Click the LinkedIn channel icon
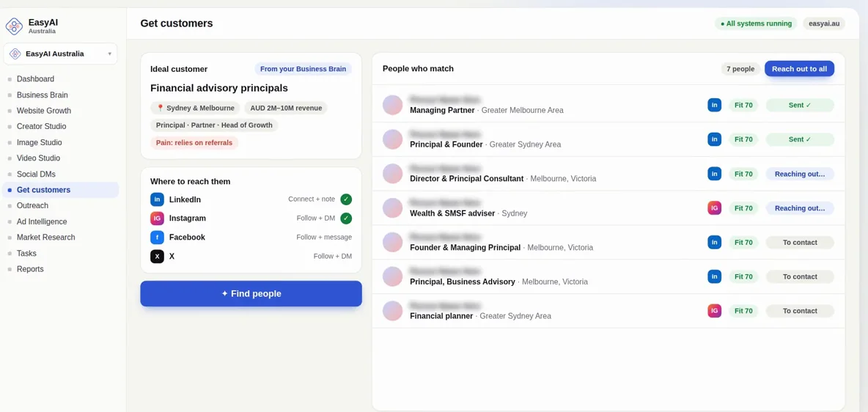 (x=157, y=199)
